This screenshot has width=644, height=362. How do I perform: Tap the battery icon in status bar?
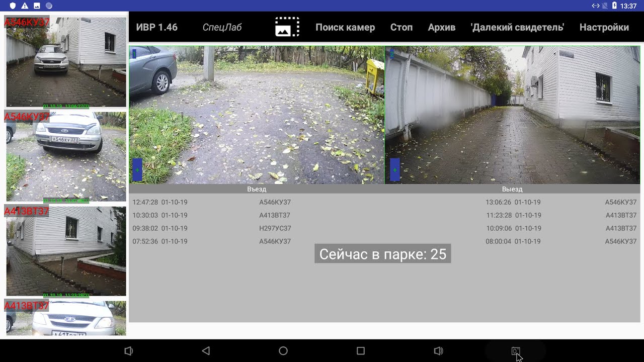click(x=615, y=6)
